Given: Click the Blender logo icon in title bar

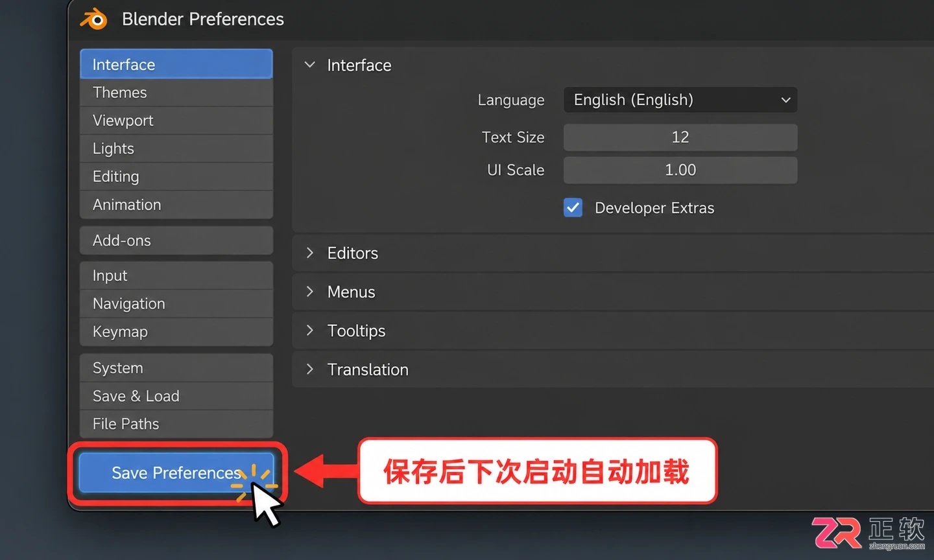Looking at the screenshot, I should point(95,19).
